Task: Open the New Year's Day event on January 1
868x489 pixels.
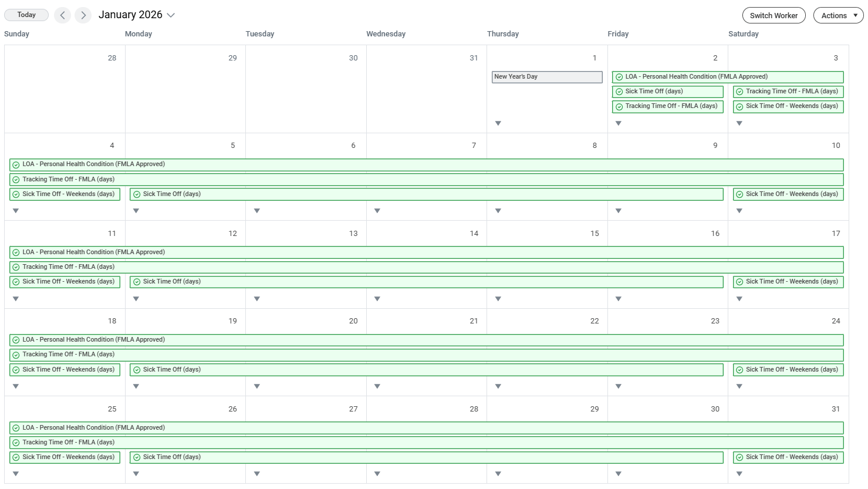Action: (x=546, y=77)
